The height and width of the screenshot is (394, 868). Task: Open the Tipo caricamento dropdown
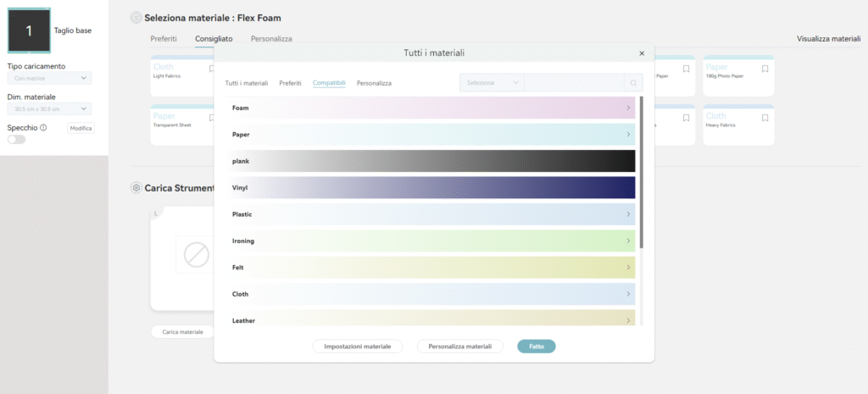[x=49, y=79]
